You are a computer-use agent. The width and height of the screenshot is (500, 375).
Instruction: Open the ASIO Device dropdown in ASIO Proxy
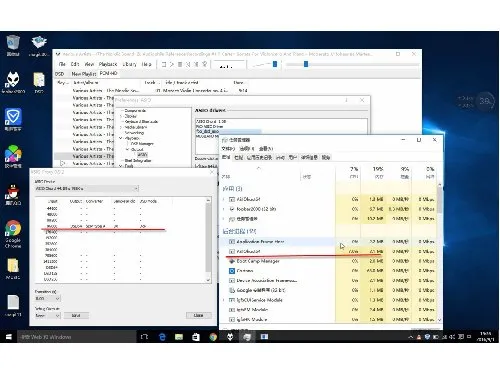pyautogui.click(x=87, y=189)
